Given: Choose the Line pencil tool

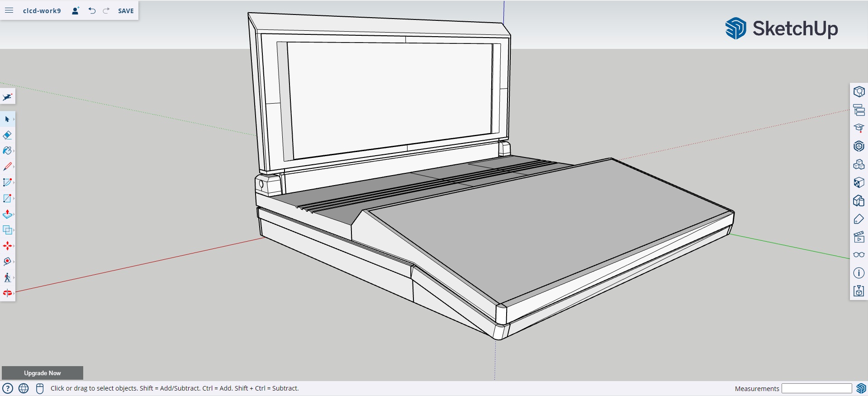Looking at the screenshot, I should tap(7, 167).
